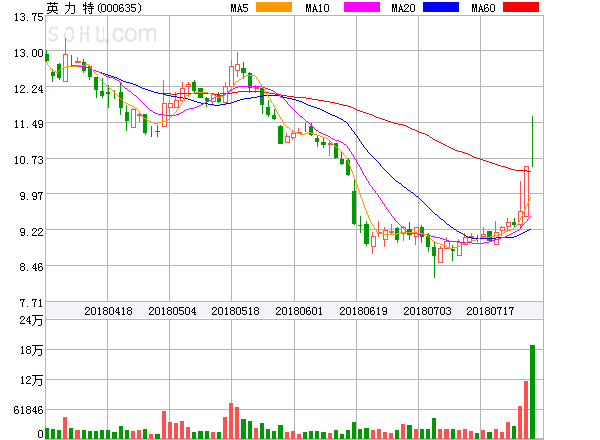This screenshot has height=440, width=600.
Task: Click the 9.22 price axis label
Action: 31,231
